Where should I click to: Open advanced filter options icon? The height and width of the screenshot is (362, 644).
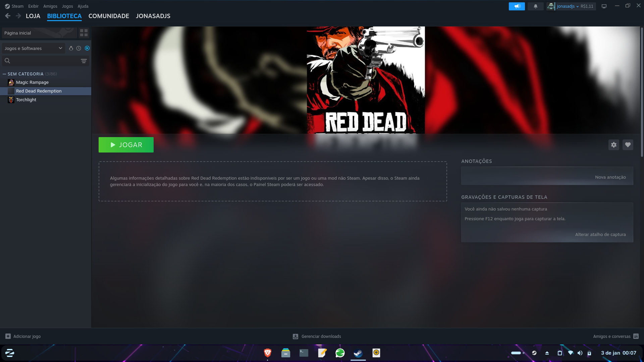tap(84, 61)
